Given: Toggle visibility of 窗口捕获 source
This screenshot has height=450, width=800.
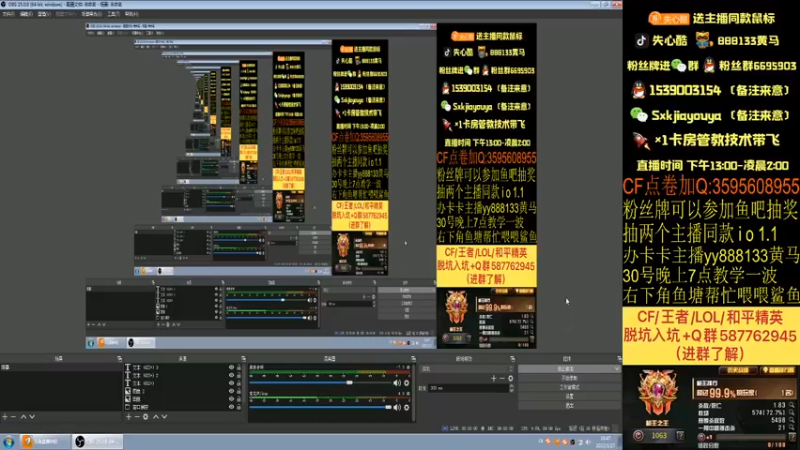Looking at the screenshot, I should point(231,407).
